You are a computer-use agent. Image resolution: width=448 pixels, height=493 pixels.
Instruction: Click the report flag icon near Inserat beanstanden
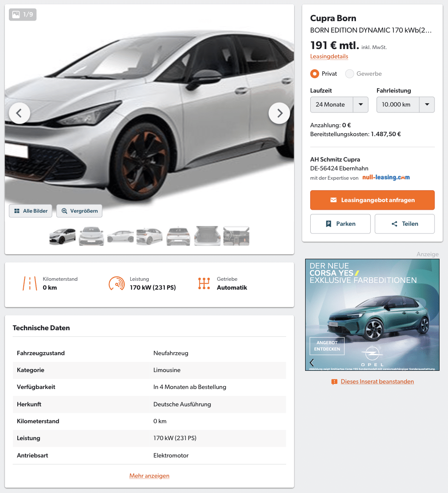click(x=334, y=382)
